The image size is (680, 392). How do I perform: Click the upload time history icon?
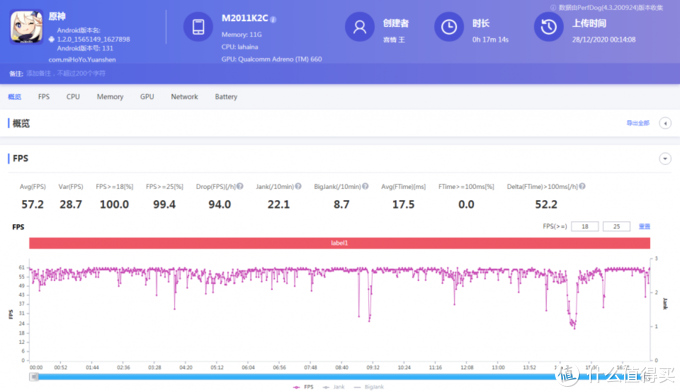(549, 27)
